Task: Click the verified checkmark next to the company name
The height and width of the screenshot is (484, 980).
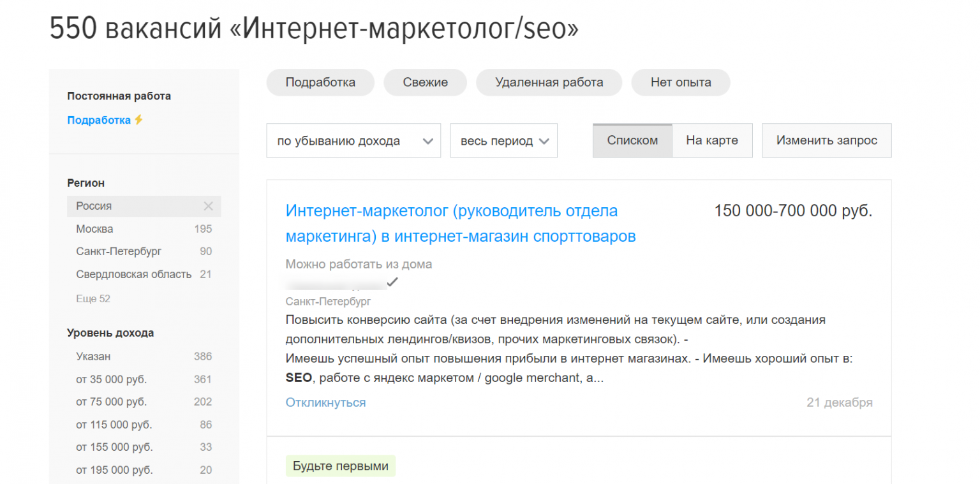Action: click(392, 281)
